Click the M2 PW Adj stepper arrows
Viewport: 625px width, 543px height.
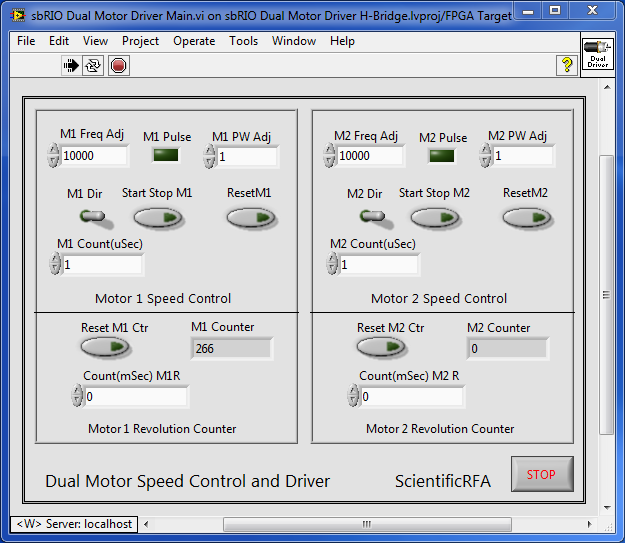pos(486,156)
